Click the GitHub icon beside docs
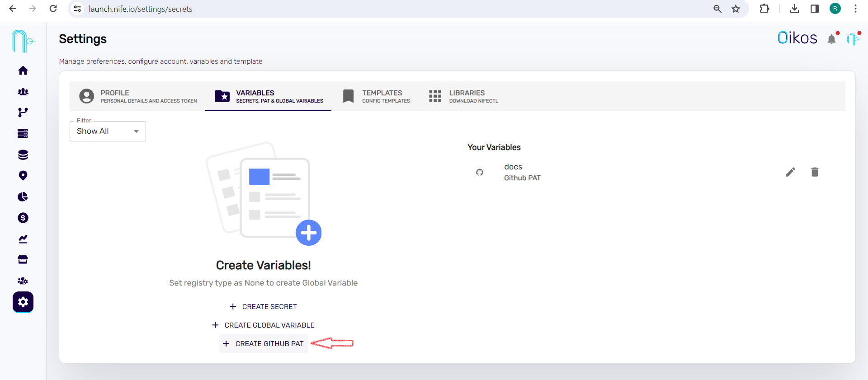Image resolution: width=868 pixels, height=380 pixels. pos(480,172)
